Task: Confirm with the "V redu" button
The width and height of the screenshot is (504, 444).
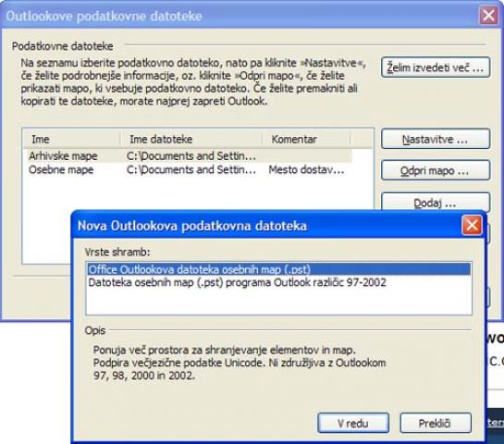Action: tap(353, 423)
